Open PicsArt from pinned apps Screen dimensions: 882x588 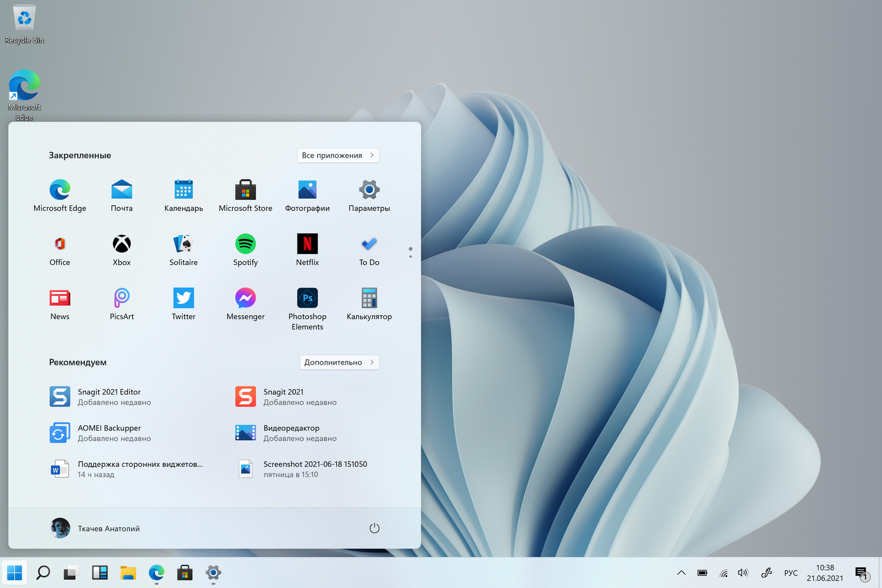122,304
